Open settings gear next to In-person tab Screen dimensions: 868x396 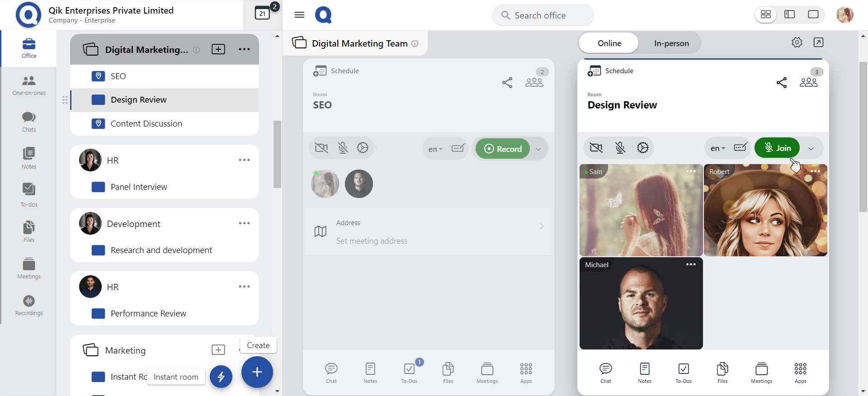click(797, 42)
